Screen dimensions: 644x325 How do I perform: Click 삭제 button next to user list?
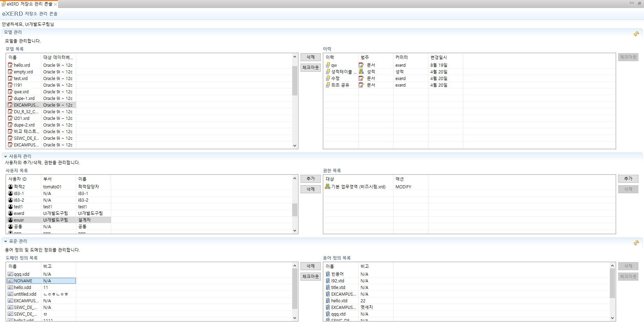coord(311,189)
